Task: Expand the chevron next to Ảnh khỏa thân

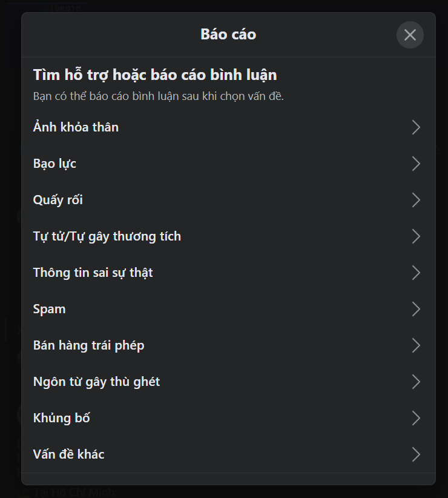Action: point(416,127)
